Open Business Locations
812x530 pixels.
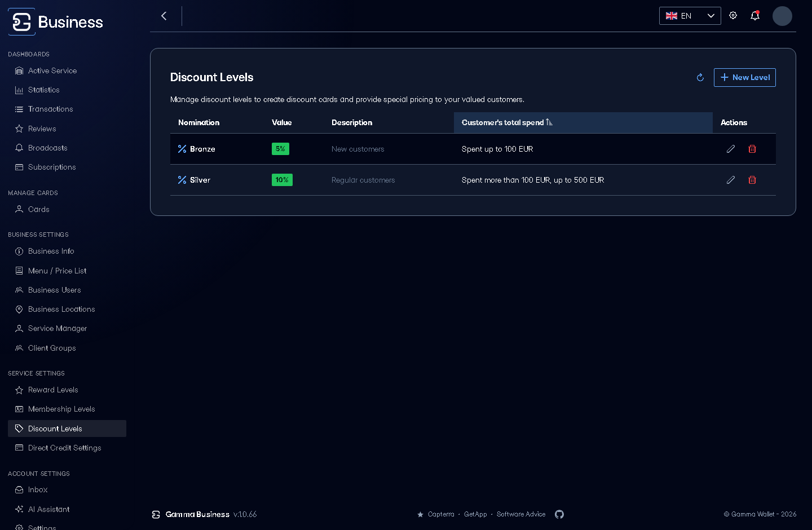[67, 309]
